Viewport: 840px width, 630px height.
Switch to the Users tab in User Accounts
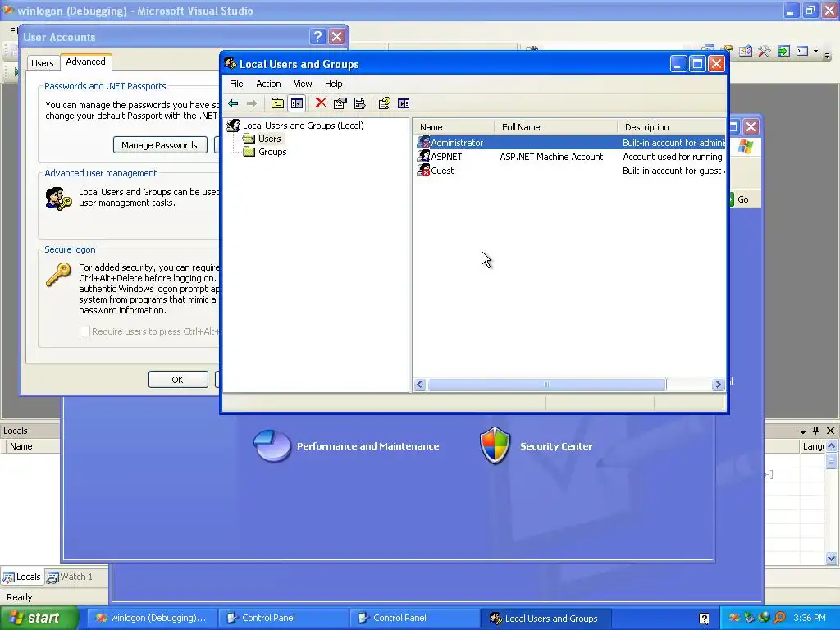click(x=43, y=63)
